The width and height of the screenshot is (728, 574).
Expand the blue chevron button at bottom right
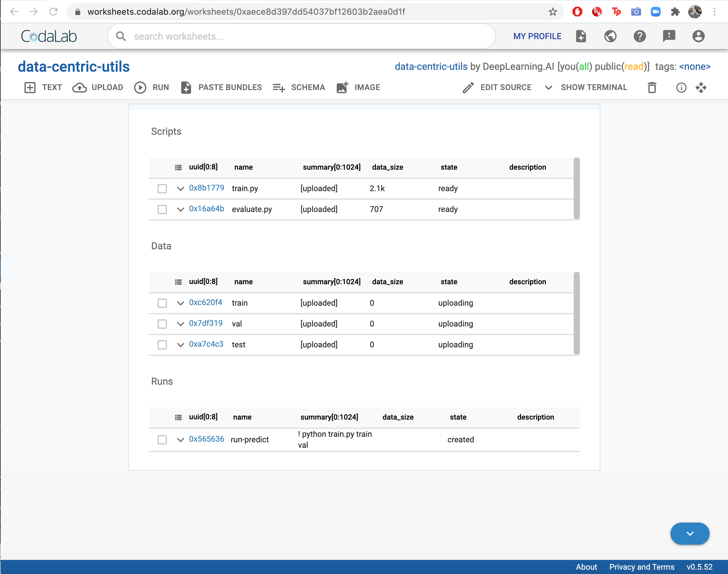[x=690, y=533]
